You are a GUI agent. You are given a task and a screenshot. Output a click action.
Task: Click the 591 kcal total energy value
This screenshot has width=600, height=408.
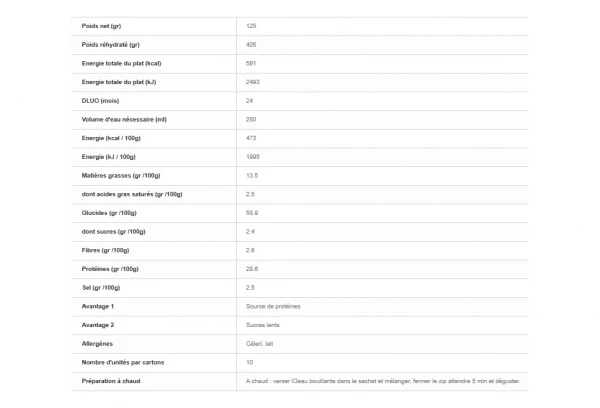pos(252,62)
